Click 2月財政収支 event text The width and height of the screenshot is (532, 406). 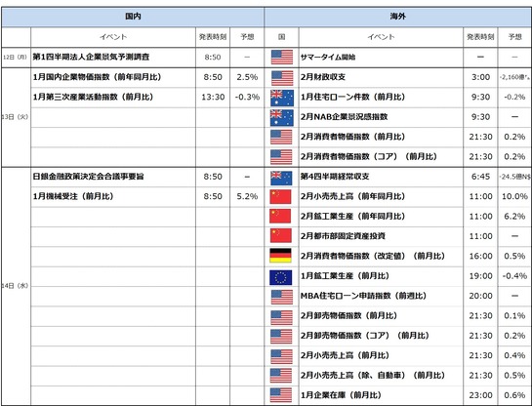click(323, 77)
